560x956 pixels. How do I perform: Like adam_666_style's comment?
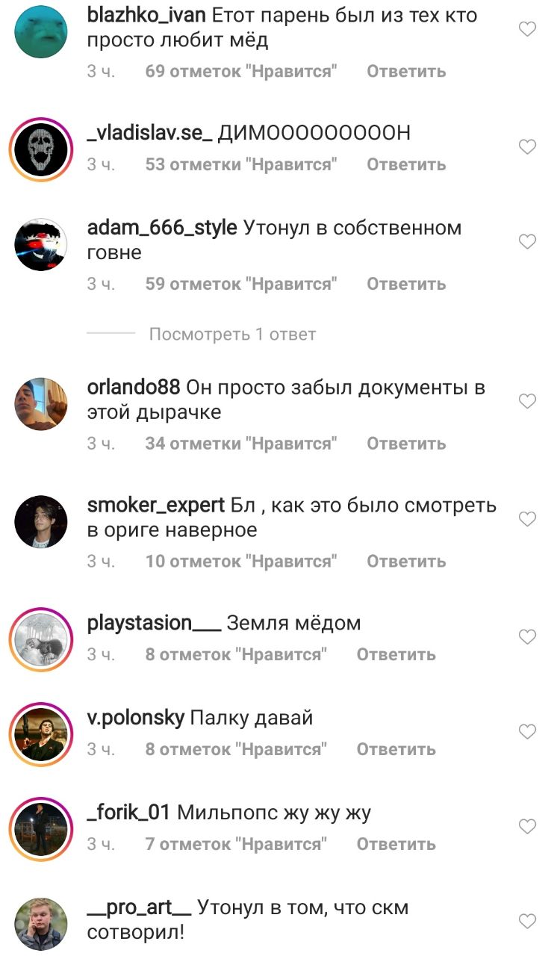(527, 241)
